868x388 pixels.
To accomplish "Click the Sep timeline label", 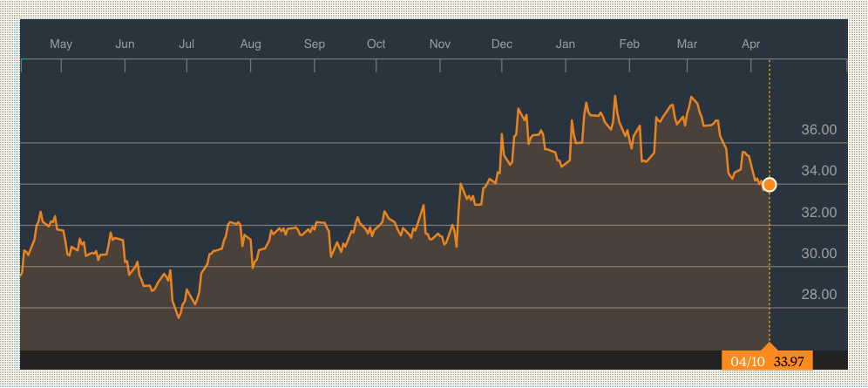I will pos(314,44).
